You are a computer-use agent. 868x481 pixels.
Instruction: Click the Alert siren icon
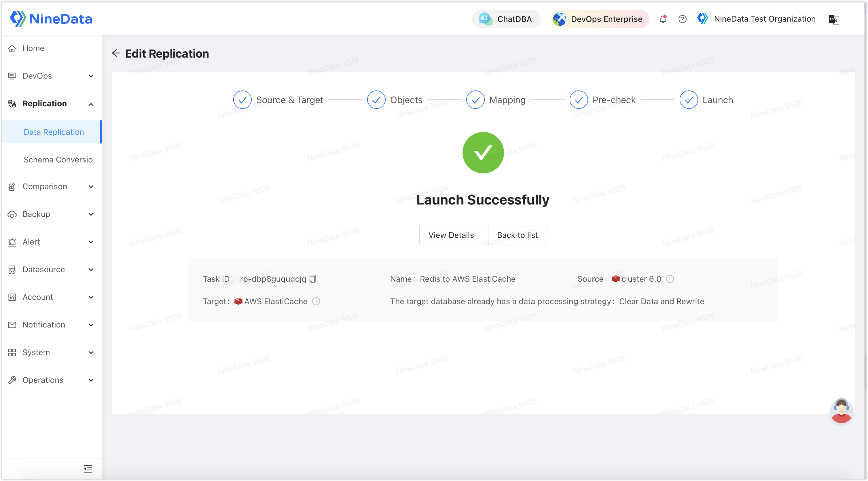12,242
